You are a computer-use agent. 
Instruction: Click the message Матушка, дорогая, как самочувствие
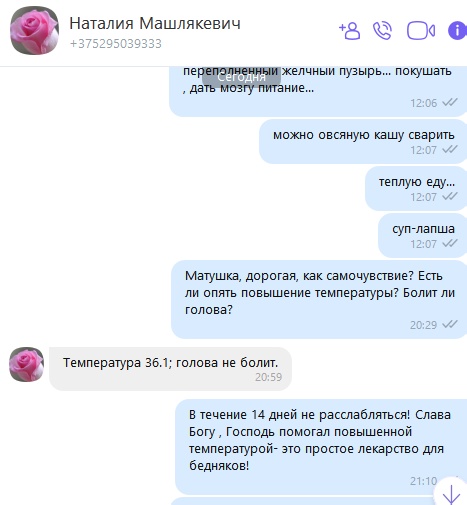pos(319,299)
